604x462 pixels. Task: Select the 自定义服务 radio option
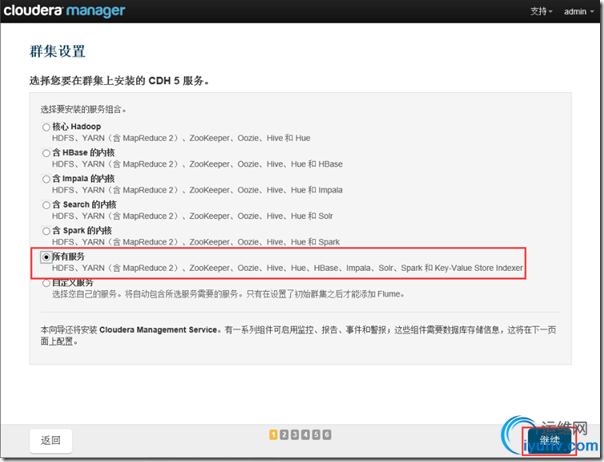pyautogui.click(x=46, y=283)
